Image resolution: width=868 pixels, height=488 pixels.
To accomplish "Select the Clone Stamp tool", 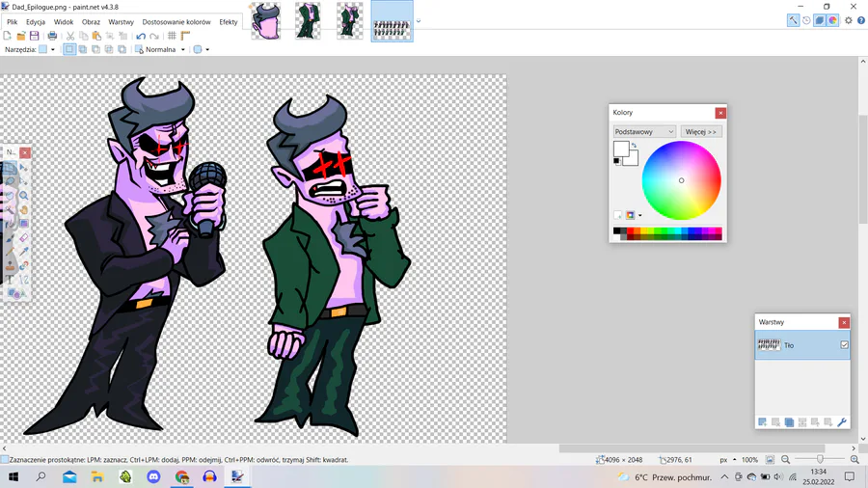I will 10,266.
